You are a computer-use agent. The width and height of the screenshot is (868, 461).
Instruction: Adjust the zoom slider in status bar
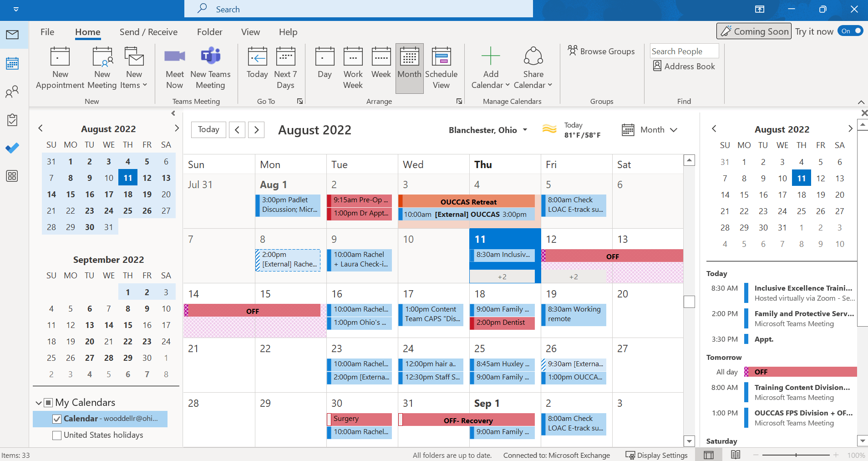[x=795, y=455]
